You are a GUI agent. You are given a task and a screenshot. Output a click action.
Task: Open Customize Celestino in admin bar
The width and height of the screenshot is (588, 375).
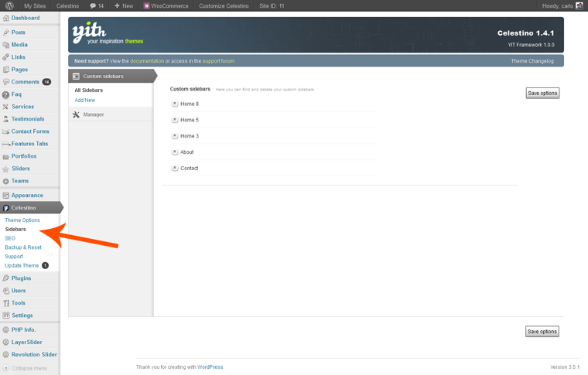click(224, 5)
